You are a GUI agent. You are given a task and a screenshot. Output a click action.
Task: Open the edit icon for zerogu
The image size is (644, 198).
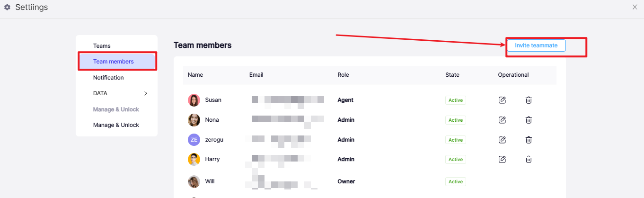pyautogui.click(x=503, y=140)
